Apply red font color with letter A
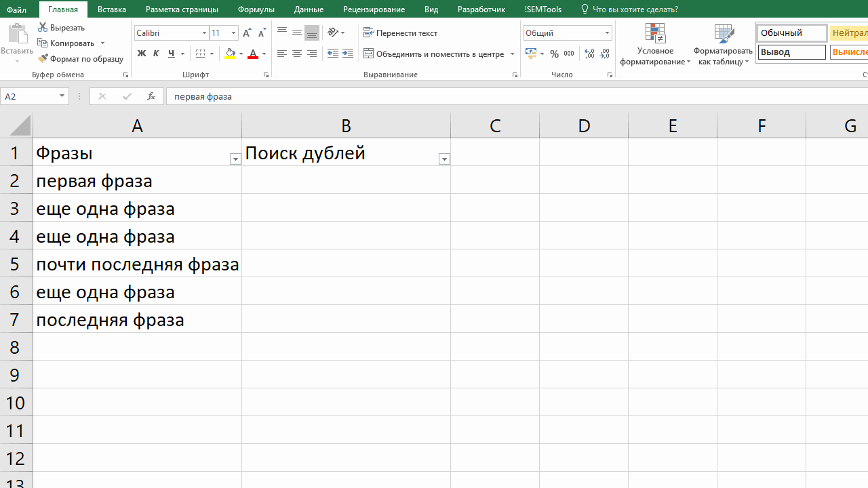The height and width of the screenshot is (488, 868). 253,54
